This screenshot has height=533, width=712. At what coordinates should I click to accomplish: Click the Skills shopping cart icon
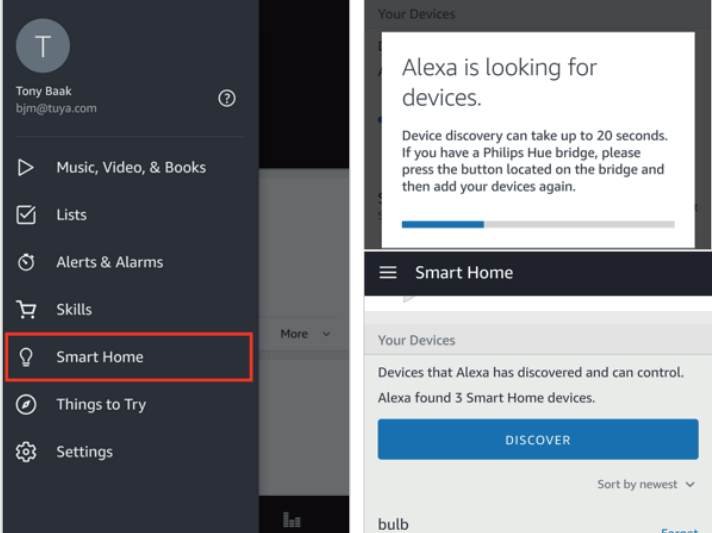tap(27, 310)
